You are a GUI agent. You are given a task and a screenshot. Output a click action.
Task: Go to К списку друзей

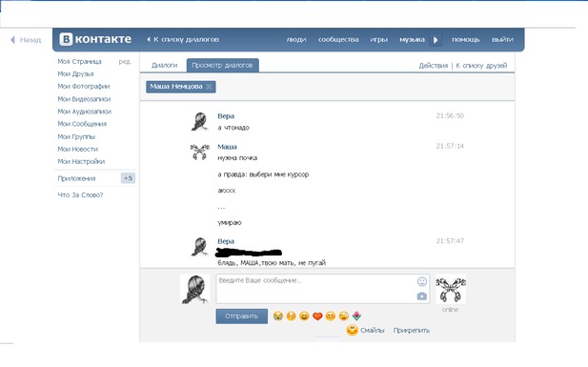click(x=481, y=66)
